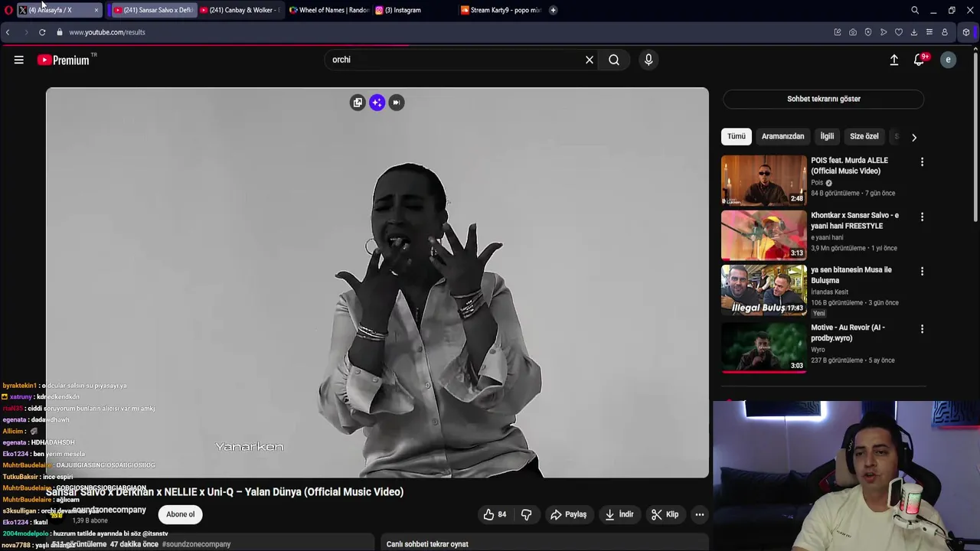This screenshot has height=551, width=980.
Task: Open Khontkar x Sansar Salvo FREESTYLE thumbnail
Action: tap(763, 235)
